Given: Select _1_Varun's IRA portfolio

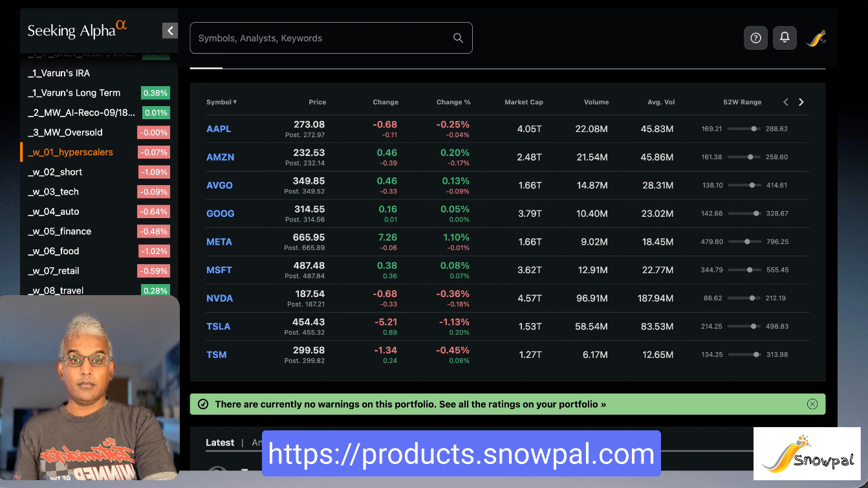Looking at the screenshot, I should pos(59,73).
